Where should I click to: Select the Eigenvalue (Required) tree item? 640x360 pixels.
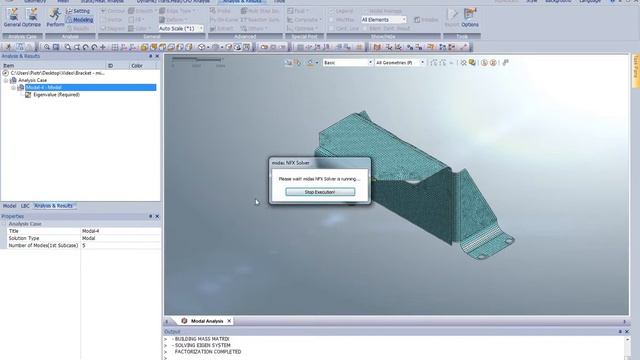[56, 95]
